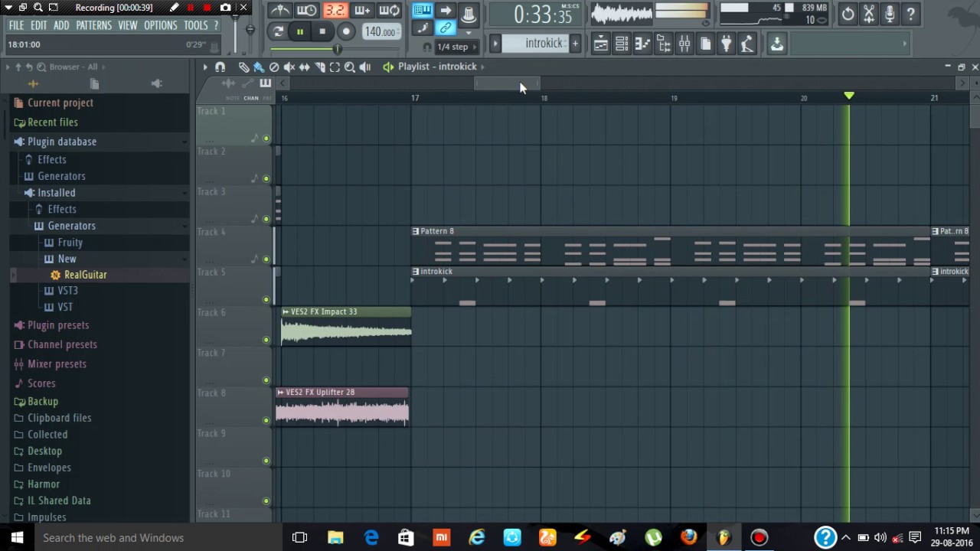The image size is (980, 551).
Task: Select the Draw pencil tool
Action: coord(243,67)
